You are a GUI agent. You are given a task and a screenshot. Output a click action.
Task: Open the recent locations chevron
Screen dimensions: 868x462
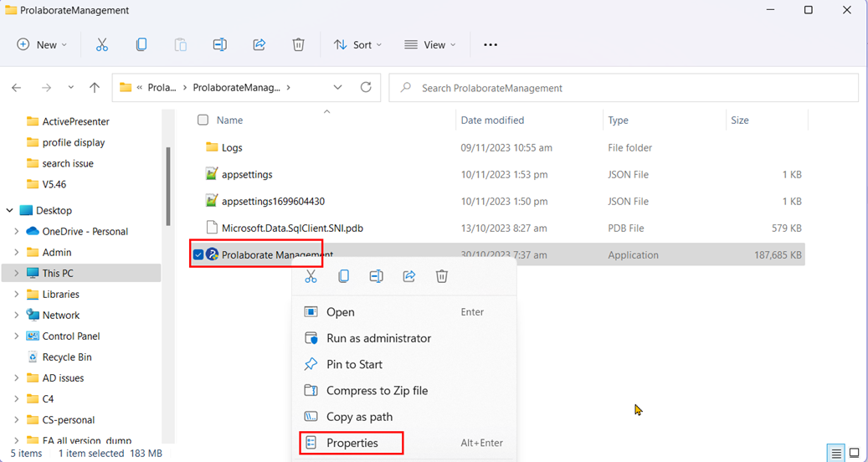point(71,87)
